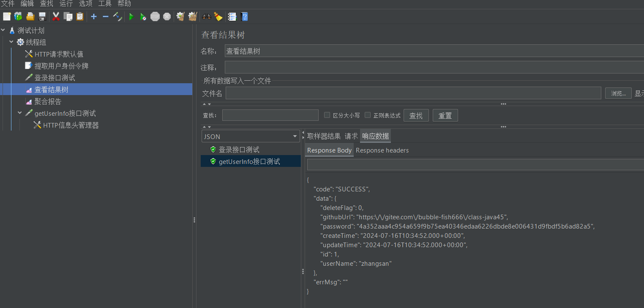The height and width of the screenshot is (308, 644).
Task: Collapse the getUserInfo接口测试 tree chevron
Action: click(20, 113)
